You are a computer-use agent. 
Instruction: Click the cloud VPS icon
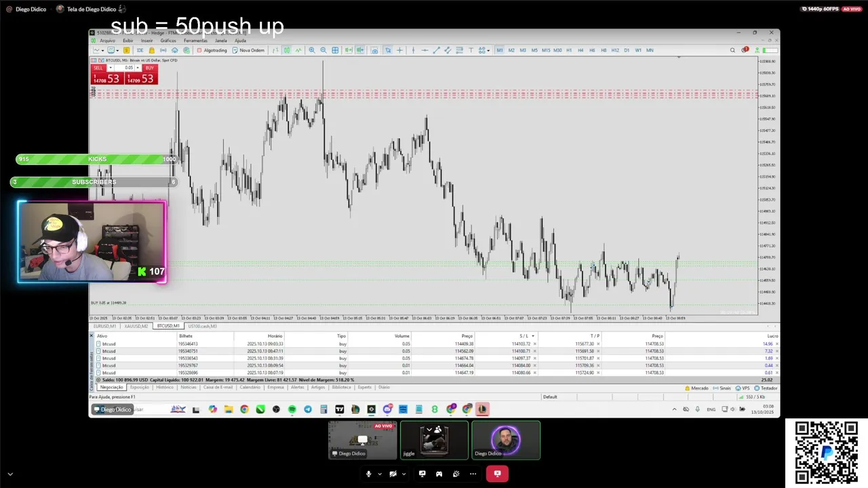pyautogui.click(x=174, y=50)
